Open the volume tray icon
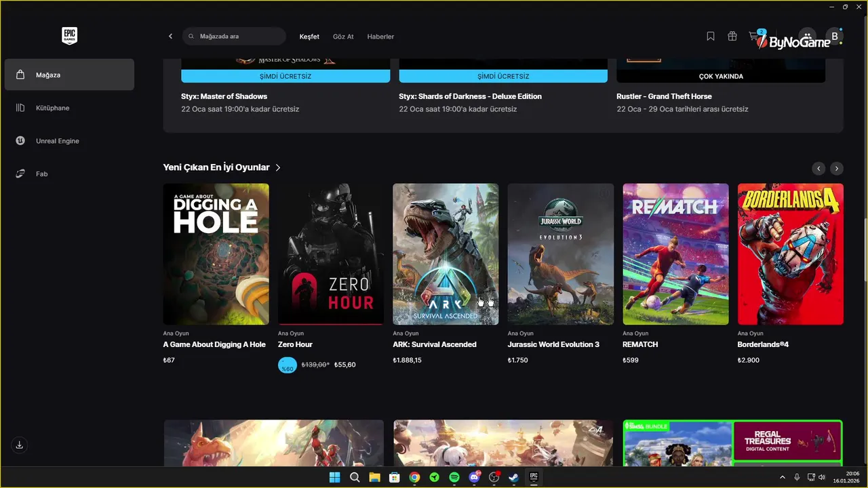This screenshot has width=868, height=488. tap(821, 477)
